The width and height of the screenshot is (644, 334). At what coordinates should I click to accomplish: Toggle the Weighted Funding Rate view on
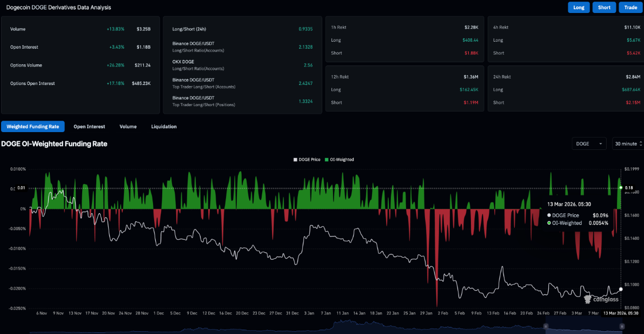click(x=32, y=126)
